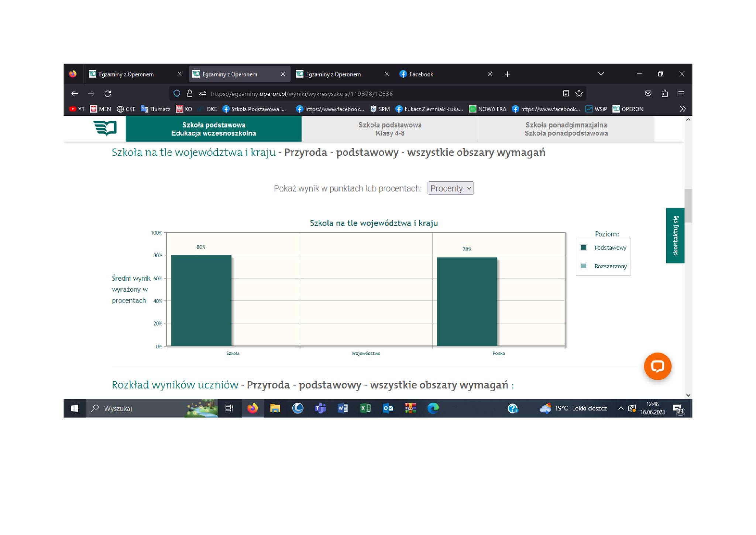Launch Word from the taskbar
The image size is (756, 535).
[343, 408]
